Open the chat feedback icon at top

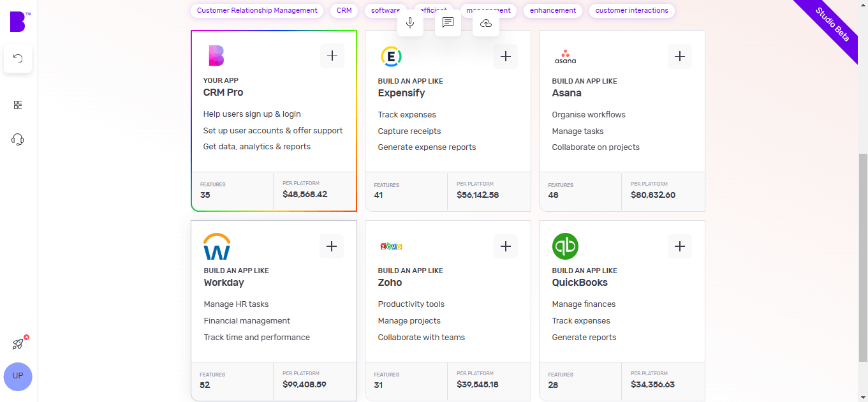(448, 23)
